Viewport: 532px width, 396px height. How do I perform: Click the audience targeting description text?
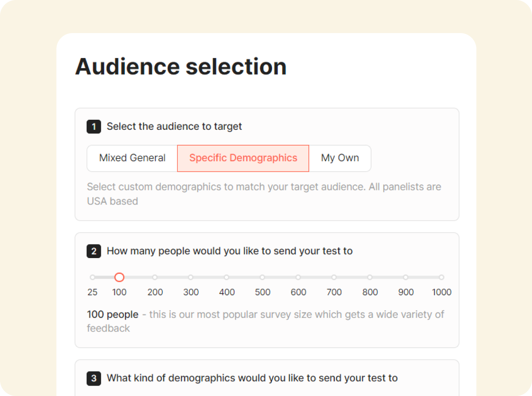pyautogui.click(x=264, y=194)
